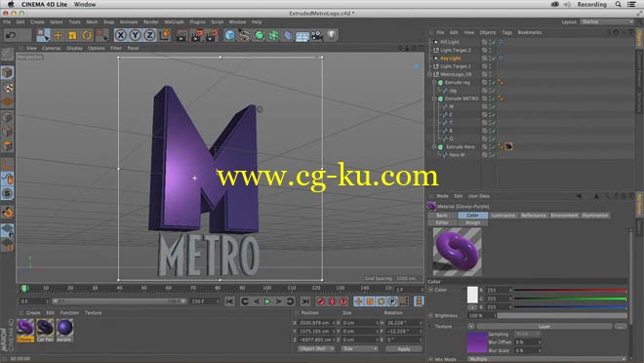The width and height of the screenshot is (644, 363).
Task: Toggle scale keyframe recording icon
Action: [x=370, y=302]
